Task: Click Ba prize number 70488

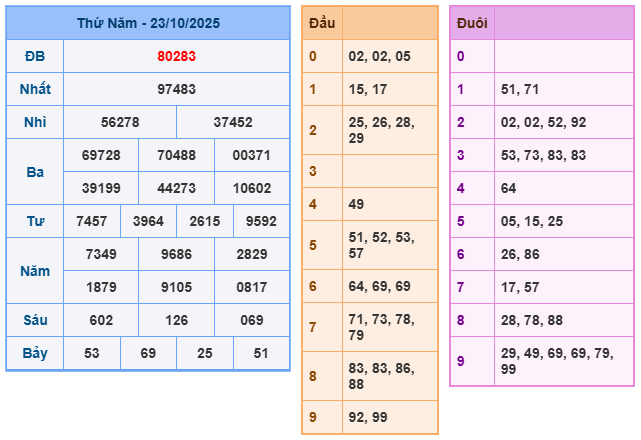Action: (177, 155)
